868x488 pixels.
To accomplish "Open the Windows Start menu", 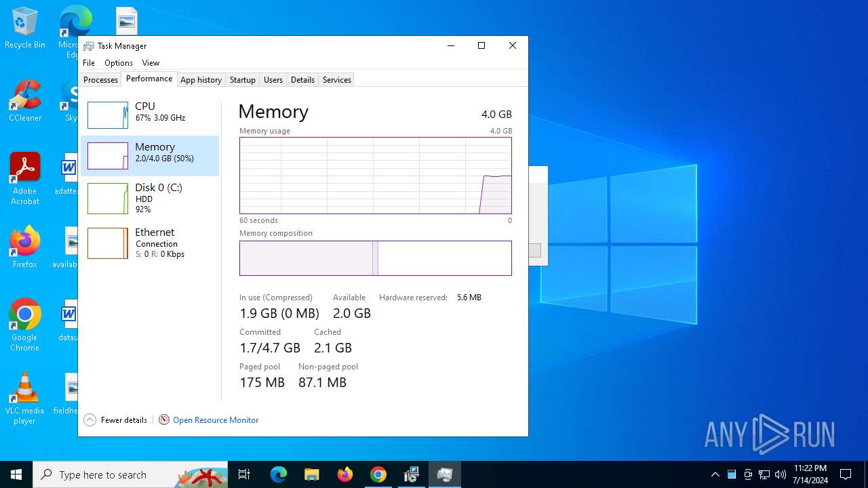I will pyautogui.click(x=16, y=474).
